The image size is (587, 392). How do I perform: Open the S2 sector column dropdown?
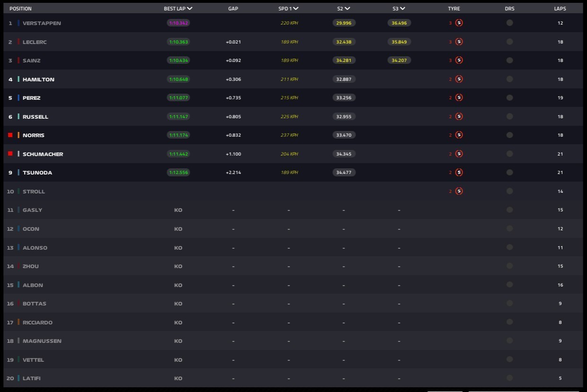[x=347, y=9]
